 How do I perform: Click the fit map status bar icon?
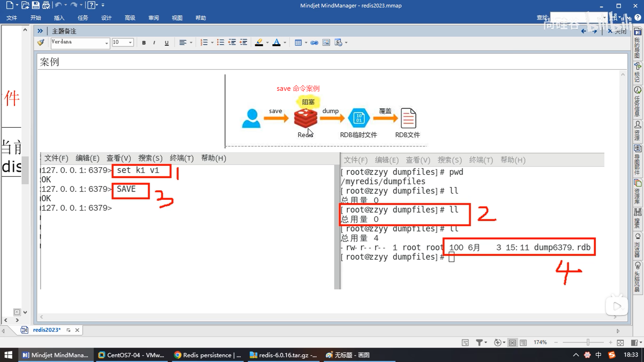pyautogui.click(x=620, y=343)
